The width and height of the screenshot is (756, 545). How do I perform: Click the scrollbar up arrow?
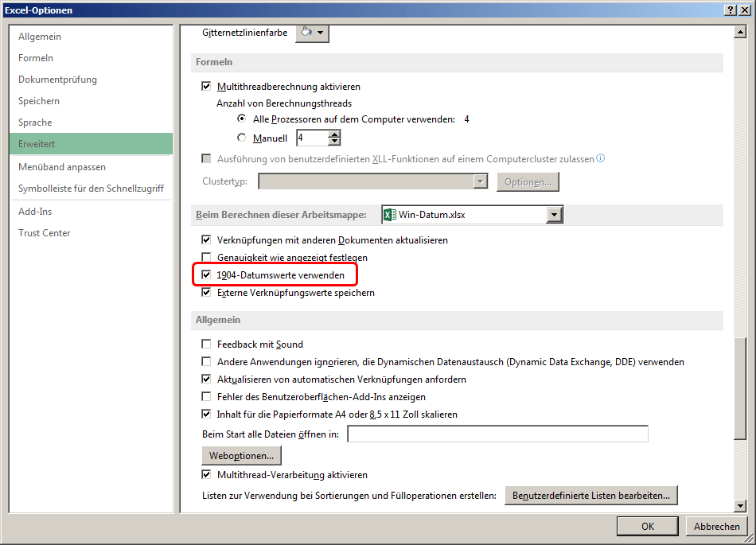(740, 33)
